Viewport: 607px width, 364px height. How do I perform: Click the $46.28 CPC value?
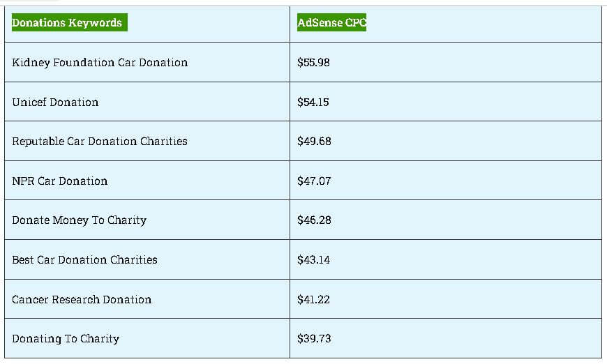(314, 220)
